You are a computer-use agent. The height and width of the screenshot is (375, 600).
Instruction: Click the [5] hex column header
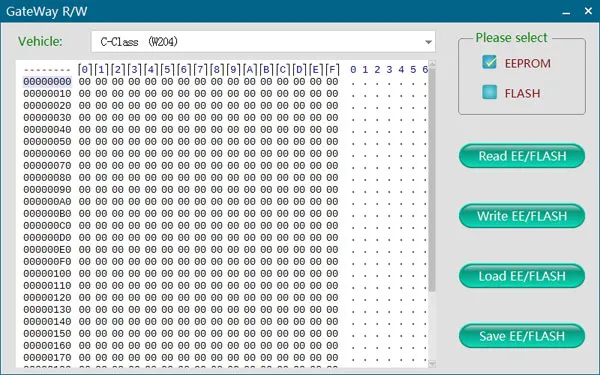pyautogui.click(x=167, y=70)
